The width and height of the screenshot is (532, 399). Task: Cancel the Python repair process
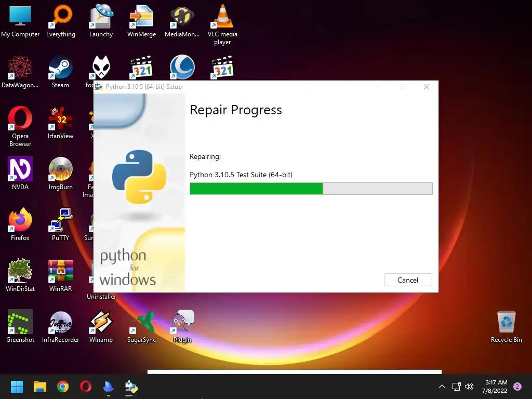click(408, 280)
